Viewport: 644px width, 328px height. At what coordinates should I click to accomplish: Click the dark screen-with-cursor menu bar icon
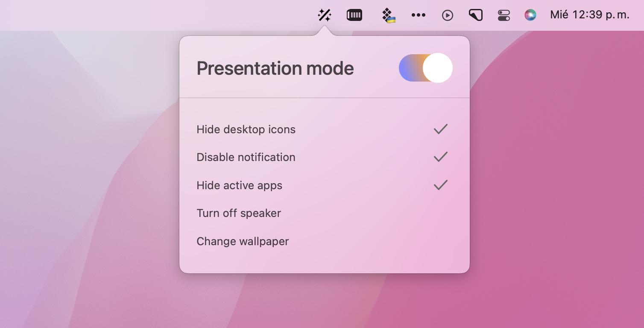click(475, 15)
